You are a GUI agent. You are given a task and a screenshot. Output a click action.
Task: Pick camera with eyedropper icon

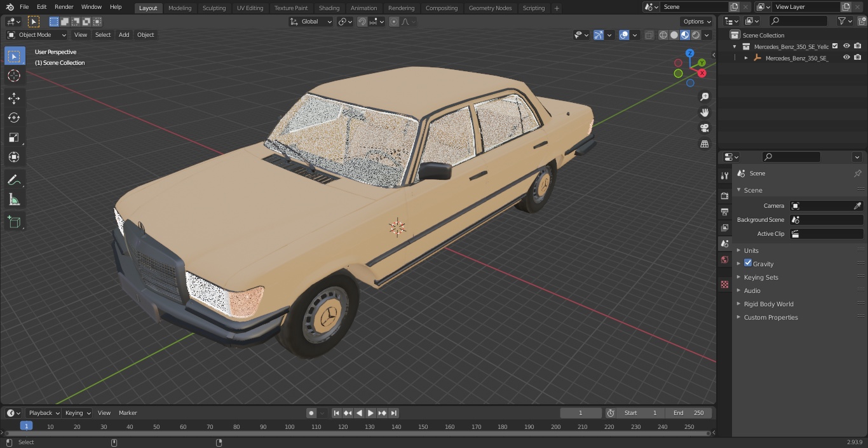pyautogui.click(x=857, y=206)
